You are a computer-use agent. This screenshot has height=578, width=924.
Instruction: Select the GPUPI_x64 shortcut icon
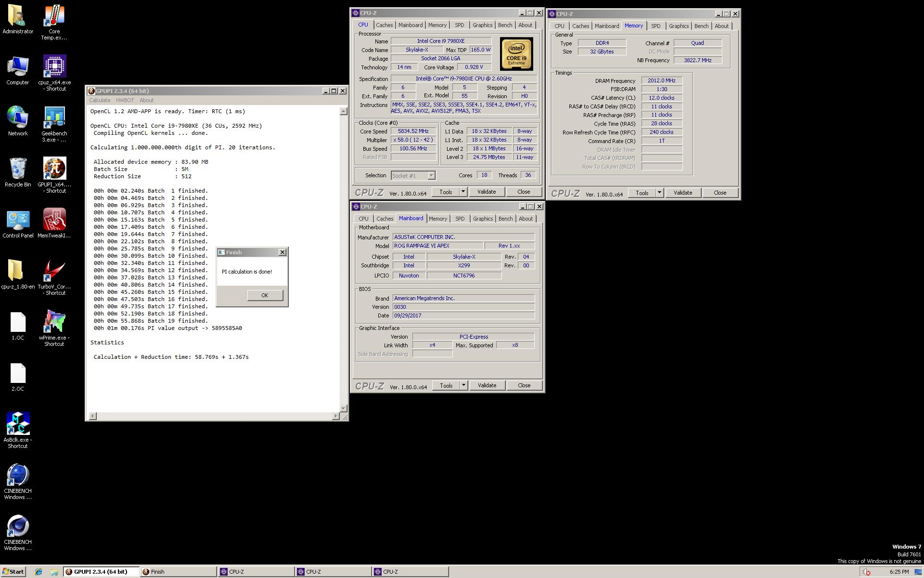coord(54,169)
